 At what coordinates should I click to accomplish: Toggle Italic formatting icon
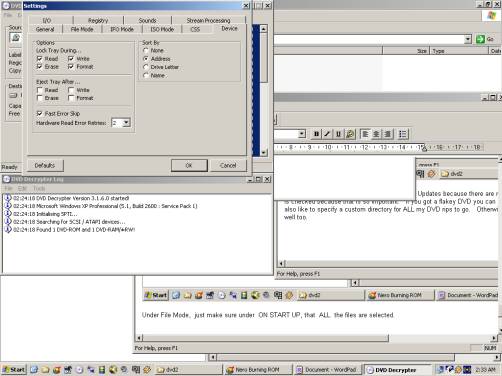(x=327, y=134)
